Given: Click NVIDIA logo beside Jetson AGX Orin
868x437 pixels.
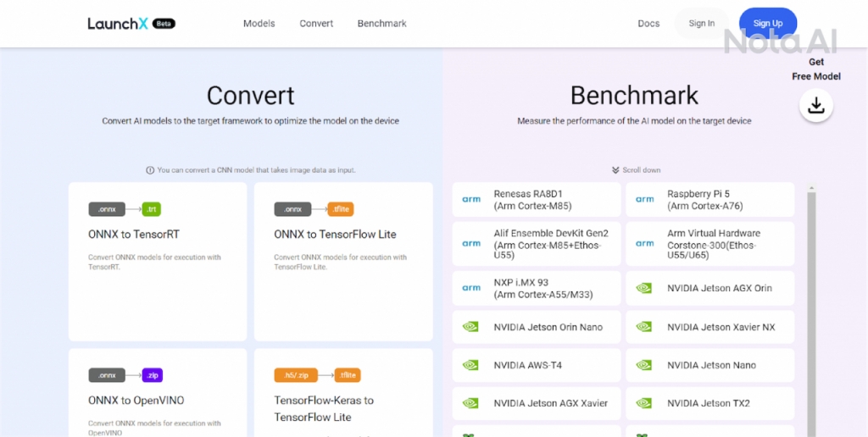Looking at the screenshot, I should pos(644,288).
